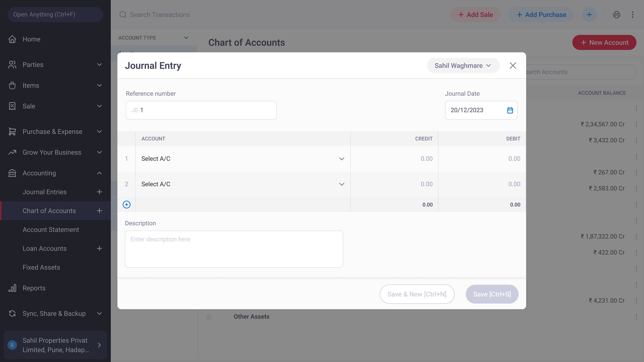Click the Save [Ctrl+S] button
Image resolution: width=644 pixels, height=362 pixels.
tap(492, 294)
